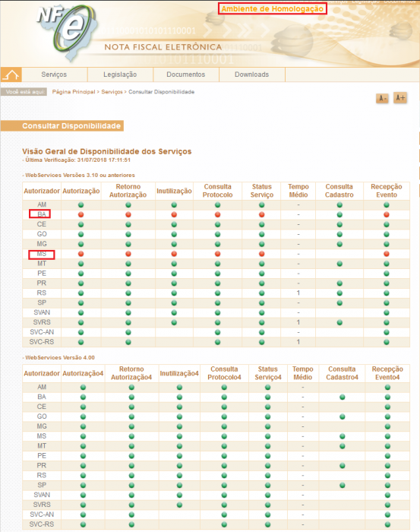
Task: Click WebServices Versão 4.00 section label
Action: [58, 358]
